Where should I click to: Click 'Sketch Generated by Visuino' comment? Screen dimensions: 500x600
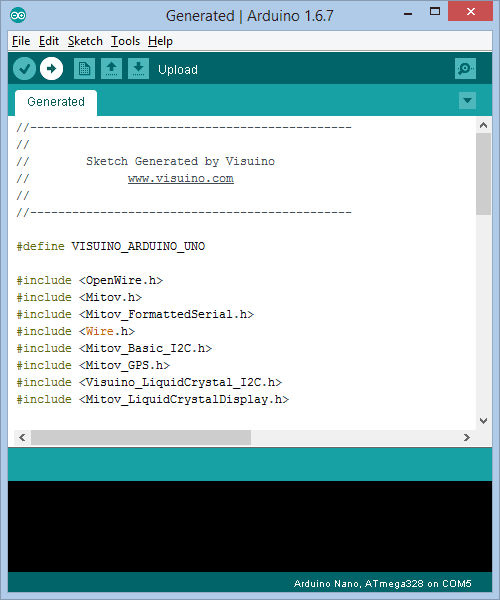pos(180,161)
